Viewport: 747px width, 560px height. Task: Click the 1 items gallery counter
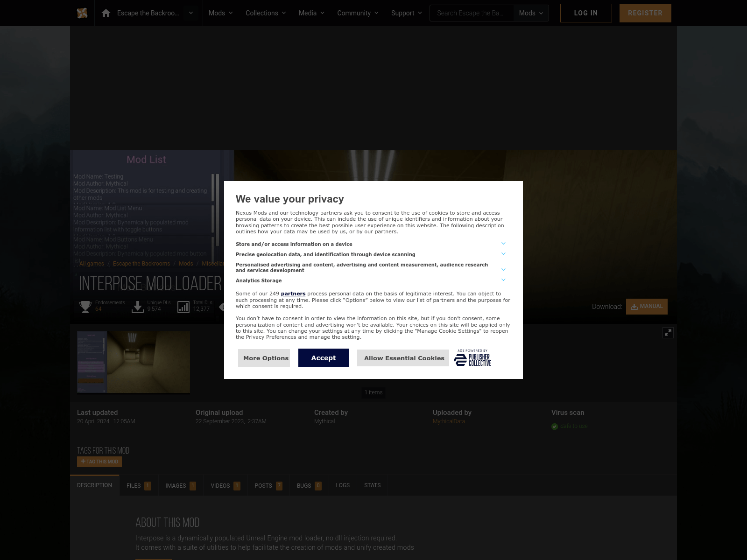click(373, 392)
